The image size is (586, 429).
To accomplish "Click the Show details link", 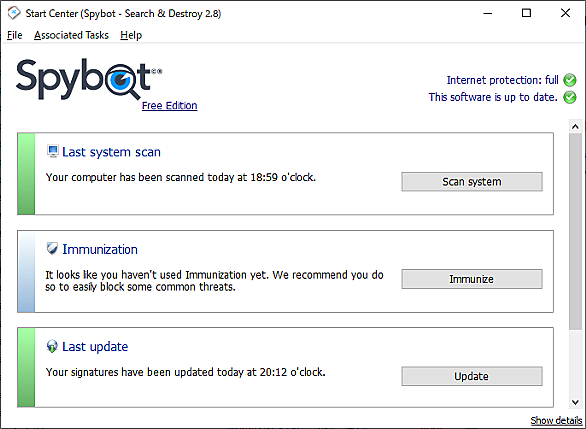I will pyautogui.click(x=556, y=420).
